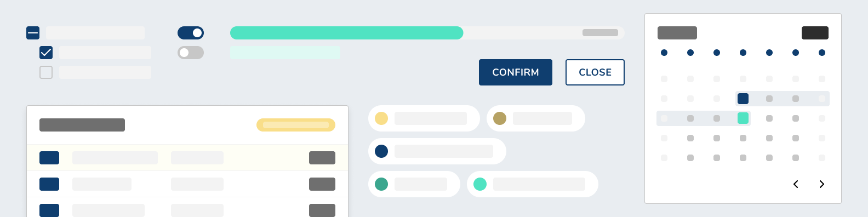The width and height of the screenshot is (868, 217).
Task: Toggle the indeterminate parent checkbox
Action: click(33, 33)
